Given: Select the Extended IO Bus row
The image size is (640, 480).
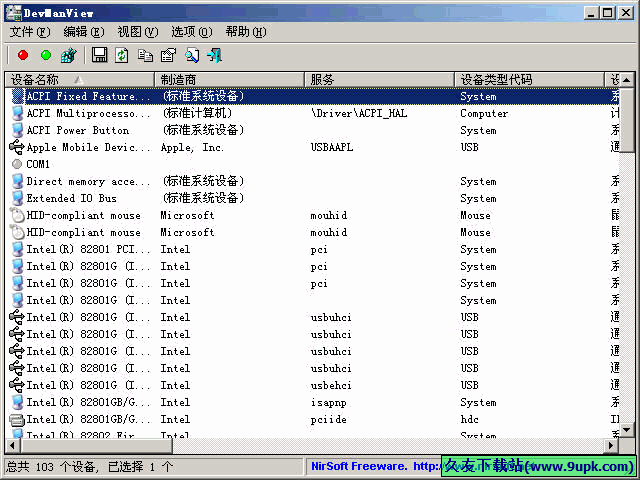Looking at the screenshot, I should 312,198.
